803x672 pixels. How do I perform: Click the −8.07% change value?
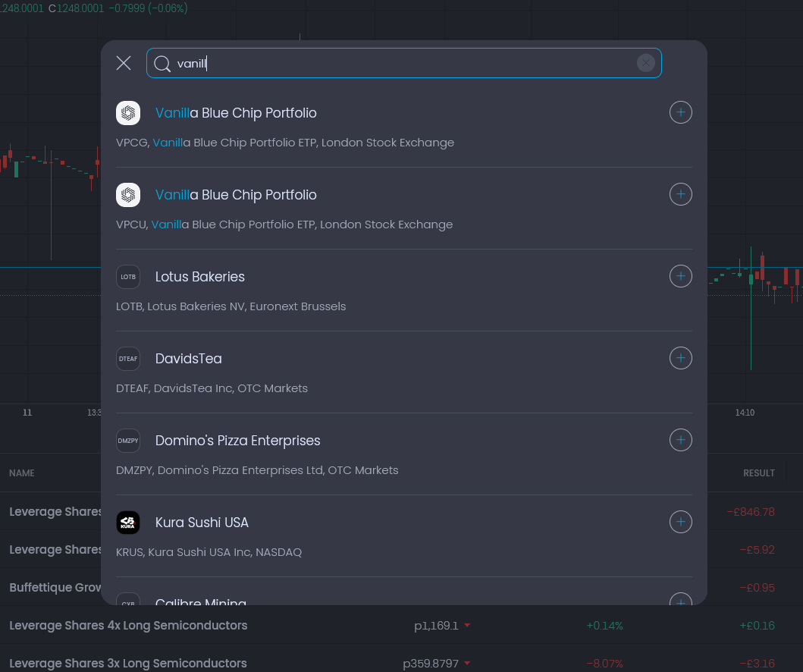(x=604, y=664)
